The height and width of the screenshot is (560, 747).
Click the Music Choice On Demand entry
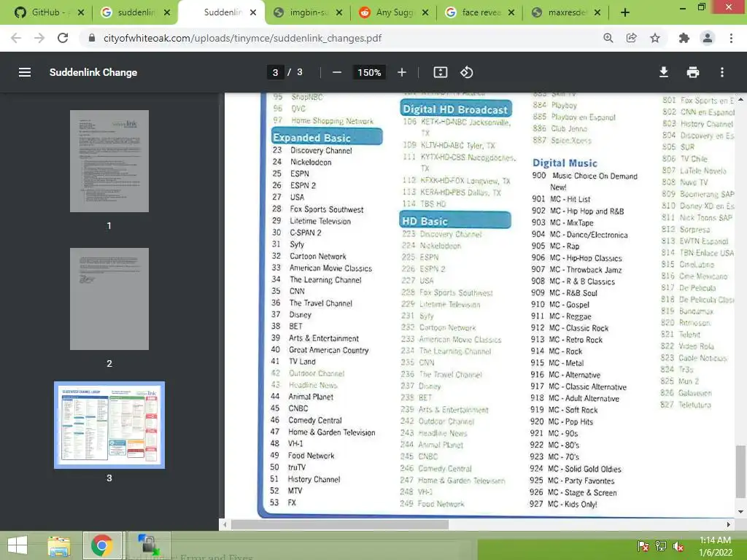(x=584, y=181)
